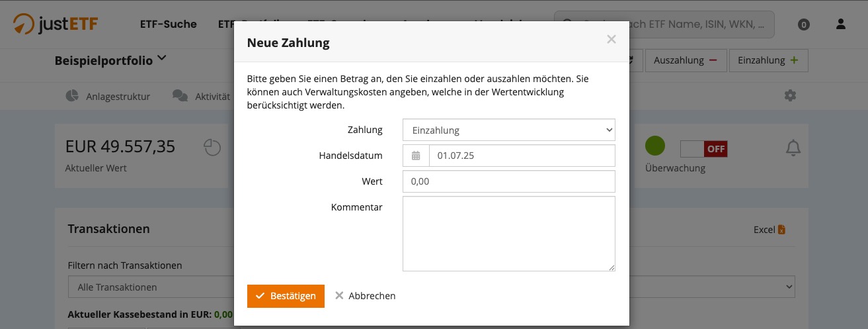Click the calendar icon beside Handelsdatum

tap(416, 156)
